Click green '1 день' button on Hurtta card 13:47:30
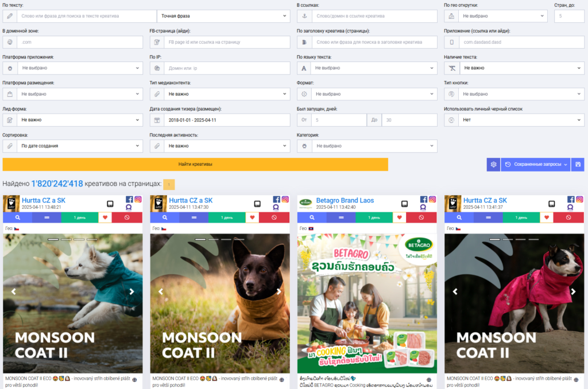 tap(227, 217)
